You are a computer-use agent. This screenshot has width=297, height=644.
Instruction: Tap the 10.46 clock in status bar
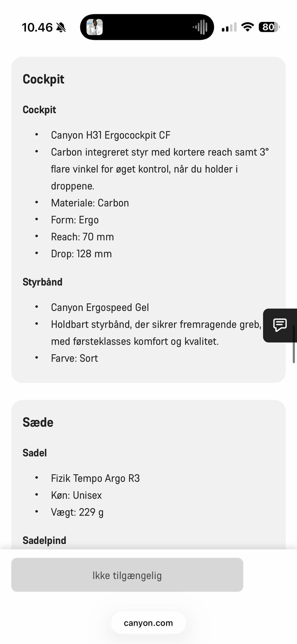click(x=37, y=27)
